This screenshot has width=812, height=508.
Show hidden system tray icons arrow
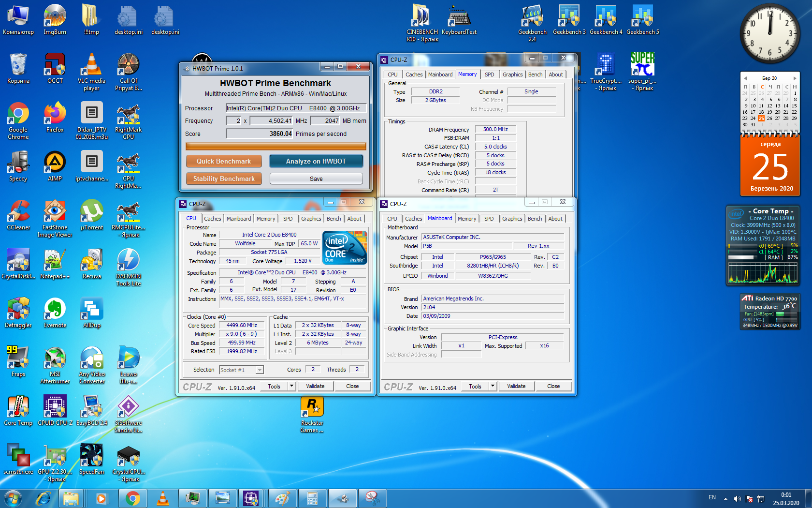pyautogui.click(x=725, y=498)
